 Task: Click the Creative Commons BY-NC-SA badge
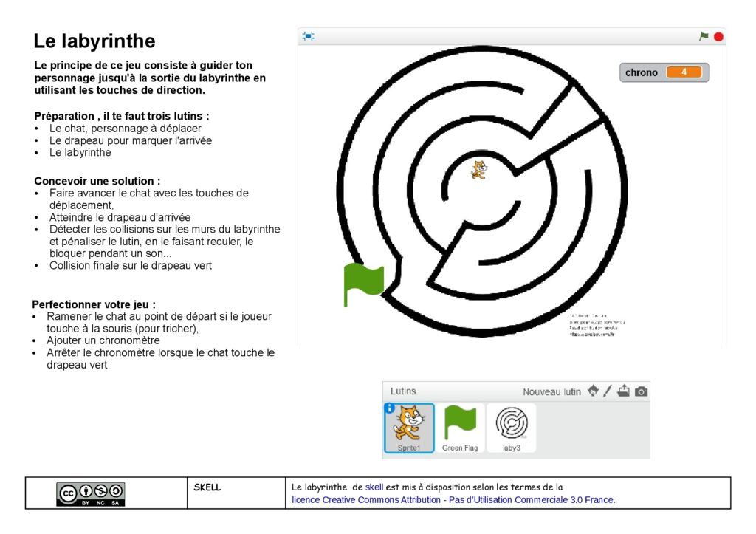(91, 493)
